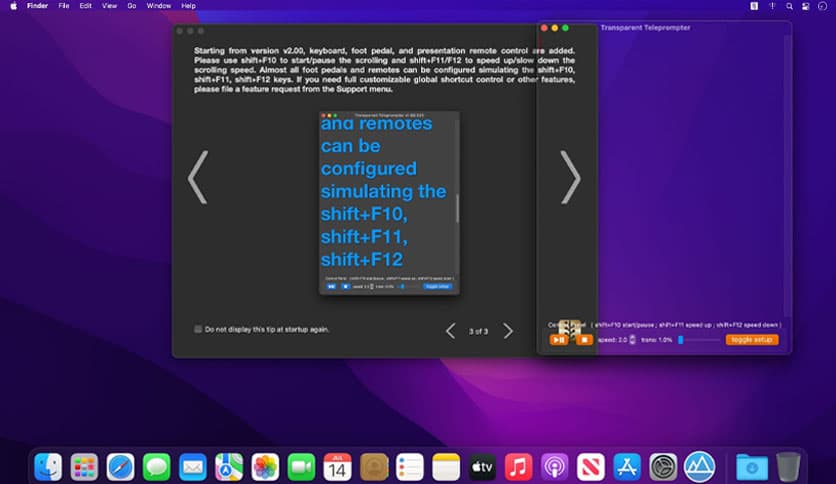Open Contacts from the Dock
Screen dimensions: 836x484
click(374, 467)
